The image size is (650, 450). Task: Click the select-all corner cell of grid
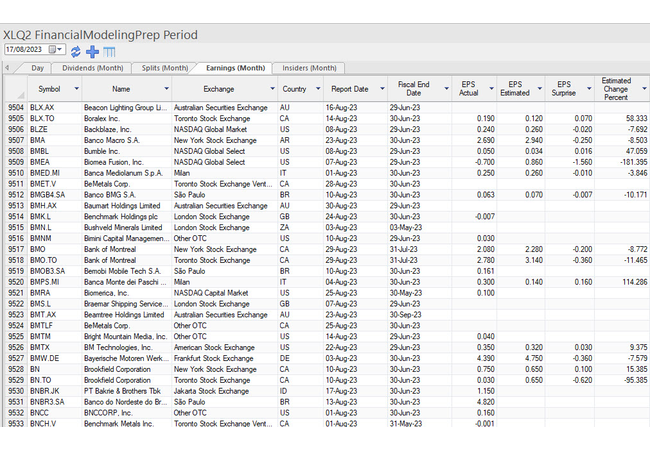pos(15,89)
